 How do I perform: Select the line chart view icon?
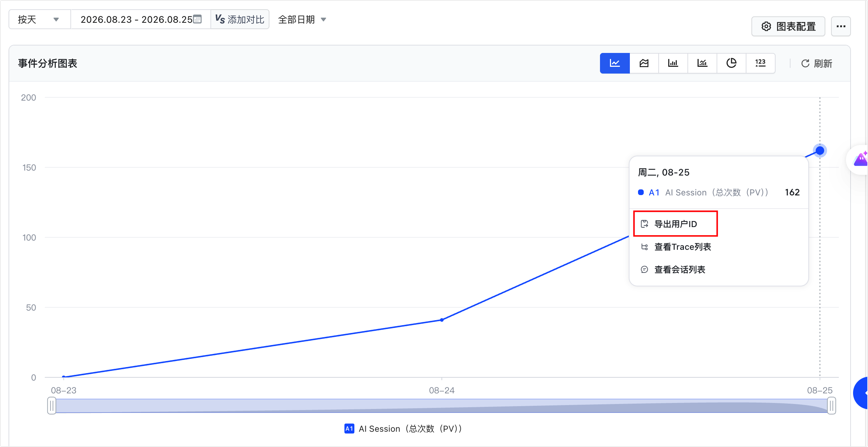(x=615, y=63)
